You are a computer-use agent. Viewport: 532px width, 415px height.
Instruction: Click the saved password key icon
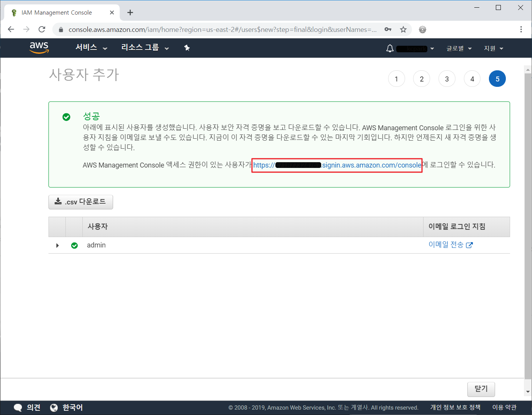388,30
